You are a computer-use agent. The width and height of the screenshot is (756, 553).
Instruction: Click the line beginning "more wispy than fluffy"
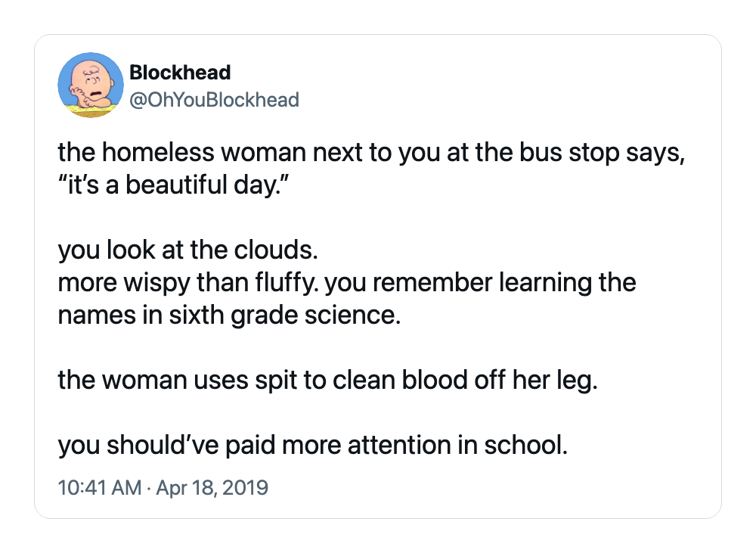pyautogui.click(x=347, y=283)
